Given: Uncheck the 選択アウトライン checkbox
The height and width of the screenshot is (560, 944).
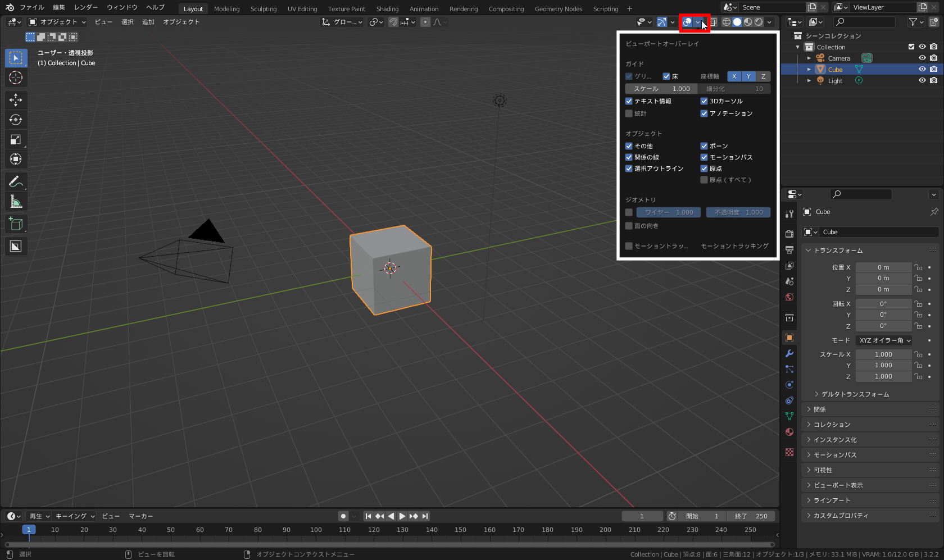Looking at the screenshot, I should click(x=629, y=169).
